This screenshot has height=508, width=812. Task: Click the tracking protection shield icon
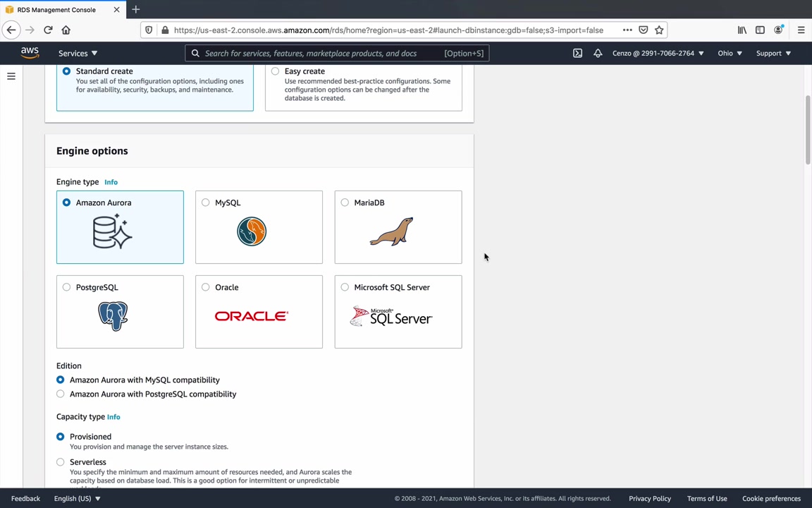[x=149, y=30]
